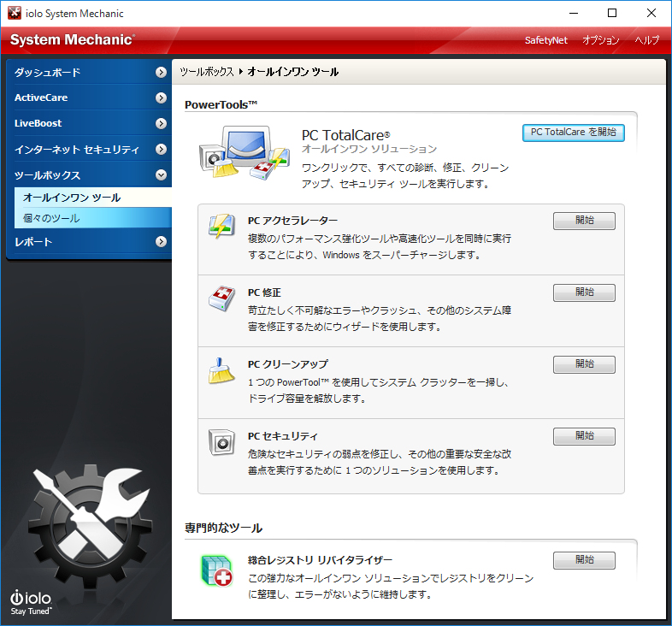672x626 pixels.
Task: Click the PC 修正 heading
Action: pyautogui.click(x=264, y=292)
